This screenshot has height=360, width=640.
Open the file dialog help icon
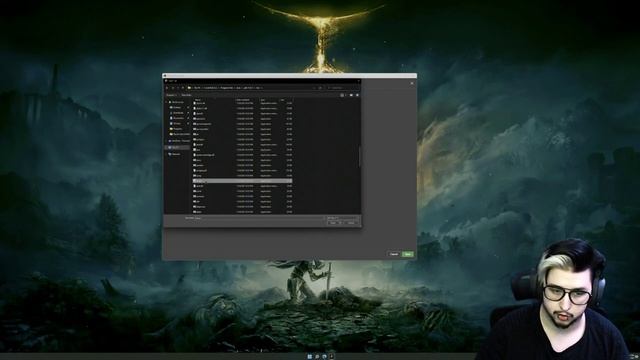(358, 95)
